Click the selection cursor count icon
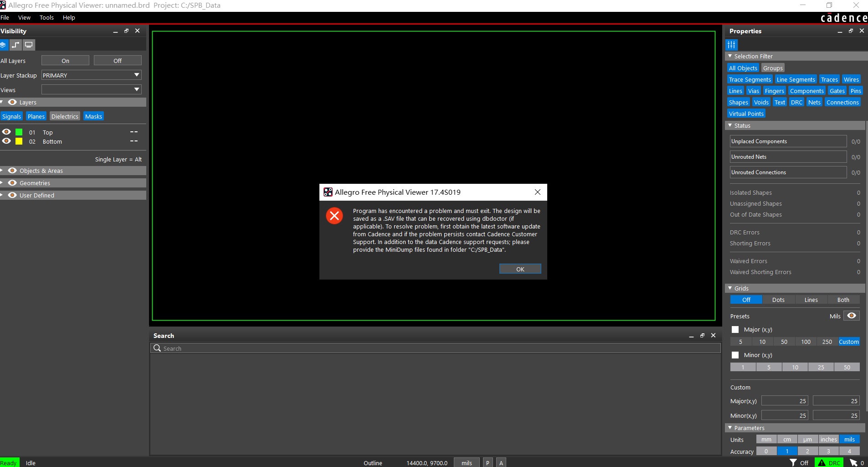Viewport: 868px width, 467px height. click(854, 463)
